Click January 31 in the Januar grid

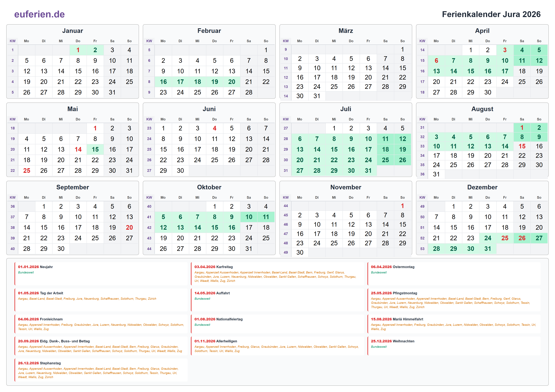pos(112,92)
